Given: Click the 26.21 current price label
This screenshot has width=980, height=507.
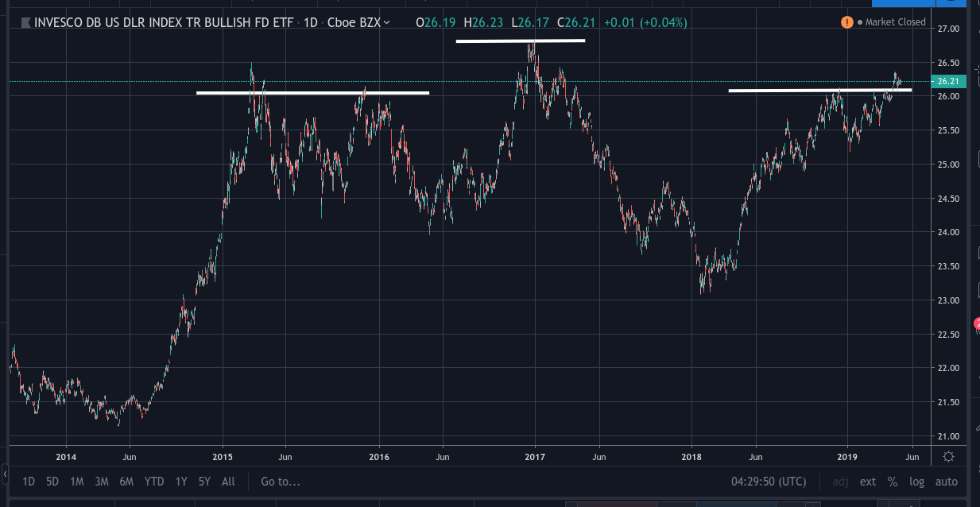Looking at the screenshot, I should 951,81.
